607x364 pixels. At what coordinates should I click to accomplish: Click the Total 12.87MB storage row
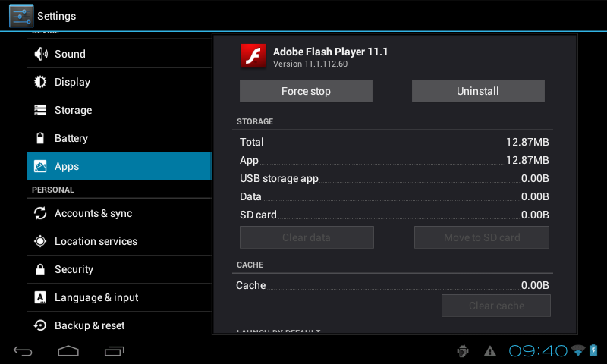coord(394,142)
